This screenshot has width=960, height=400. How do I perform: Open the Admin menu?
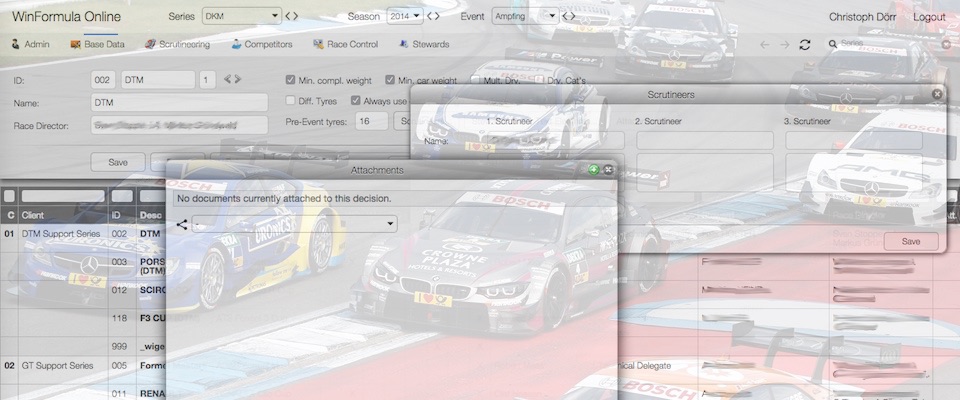pyautogui.click(x=31, y=44)
